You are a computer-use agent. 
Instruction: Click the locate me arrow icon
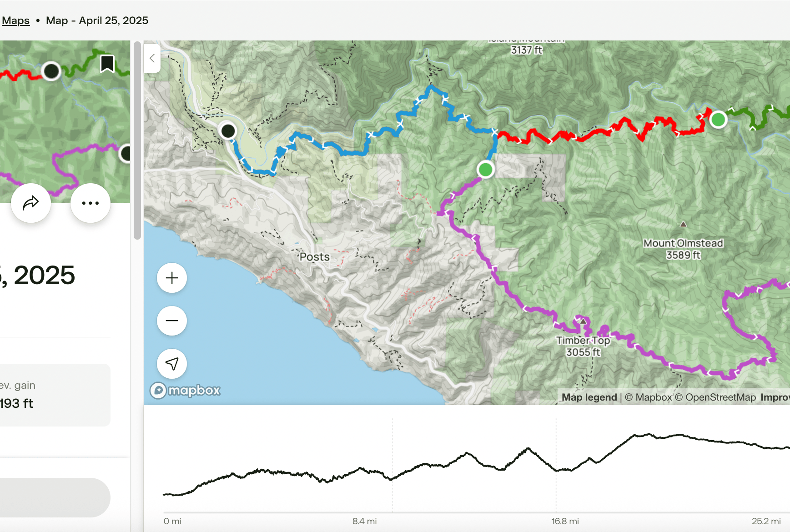click(172, 363)
